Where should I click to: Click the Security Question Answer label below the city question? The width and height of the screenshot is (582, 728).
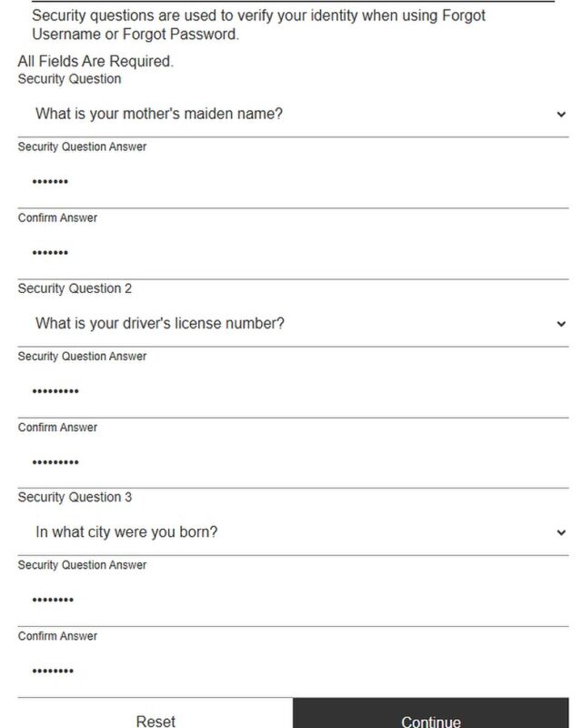82,565
